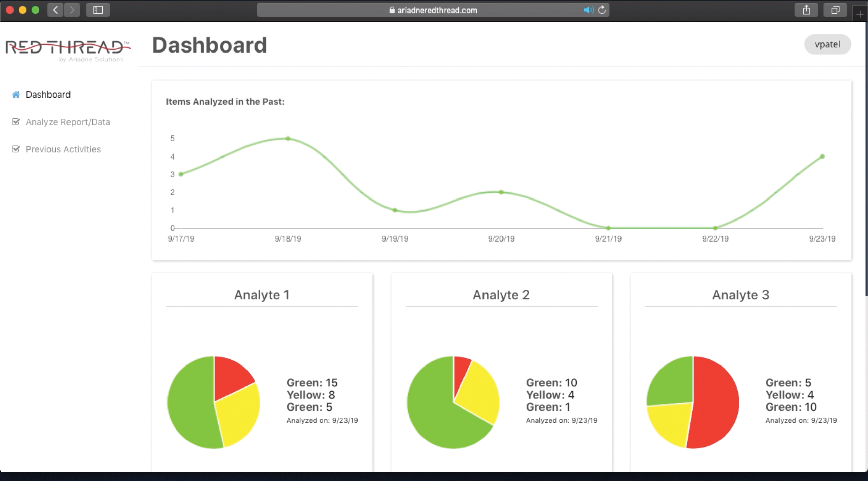Click the browser back button
The image size is (868, 481).
pyautogui.click(x=55, y=10)
